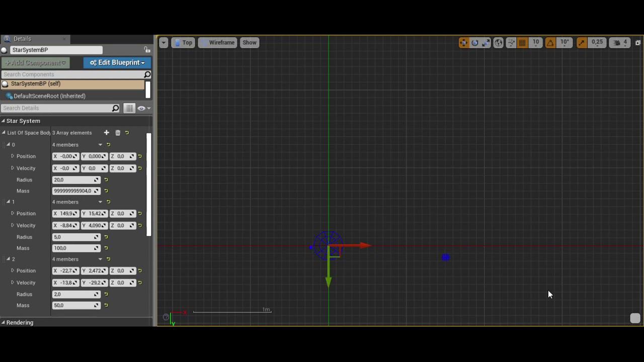Click the Details panel info icon
644x362 pixels.
tap(7, 39)
